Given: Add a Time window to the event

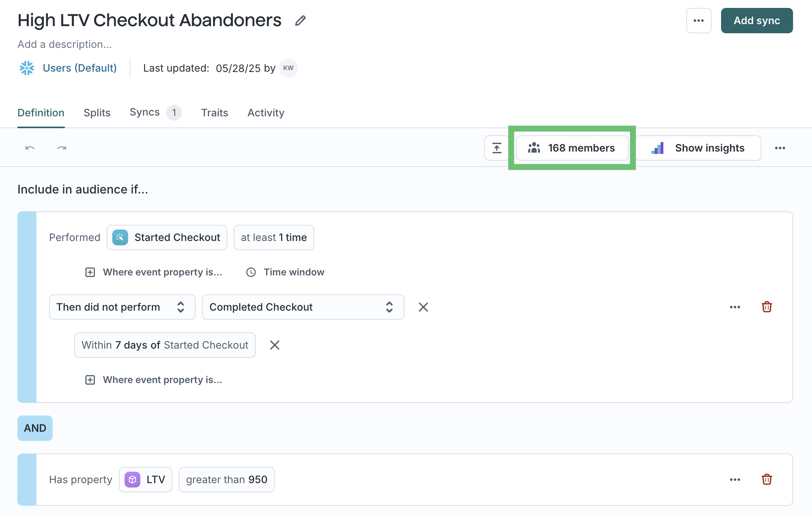Looking at the screenshot, I should pyautogui.click(x=285, y=272).
